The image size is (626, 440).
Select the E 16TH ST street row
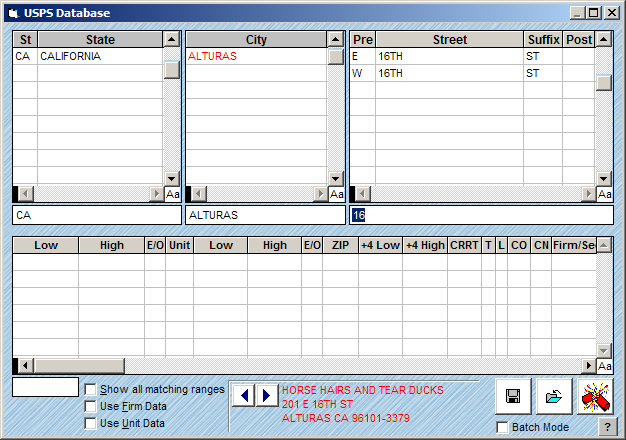click(x=473, y=56)
